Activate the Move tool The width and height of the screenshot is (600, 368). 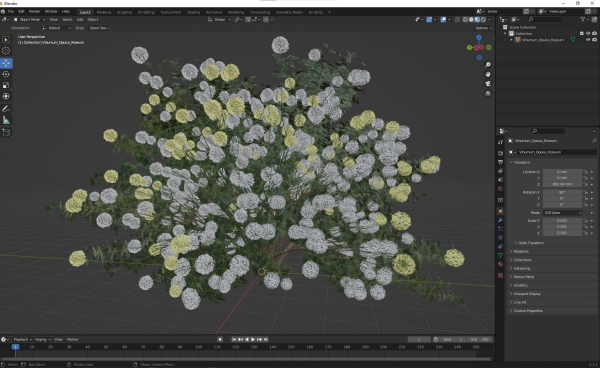tap(6, 63)
